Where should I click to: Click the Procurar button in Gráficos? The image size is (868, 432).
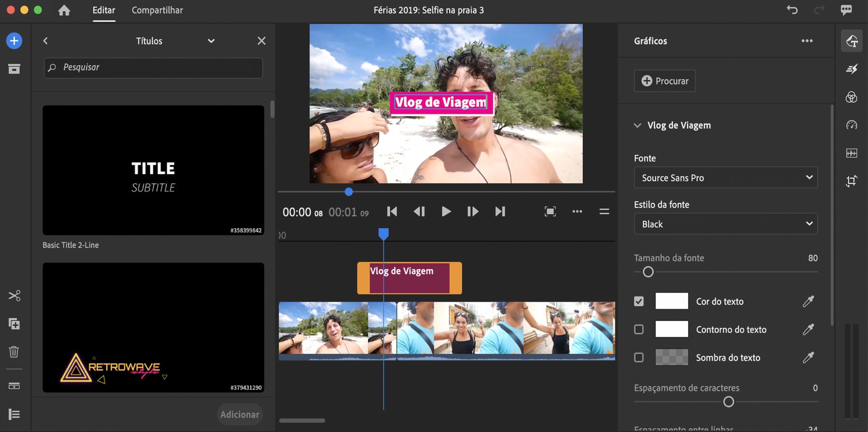click(x=664, y=80)
